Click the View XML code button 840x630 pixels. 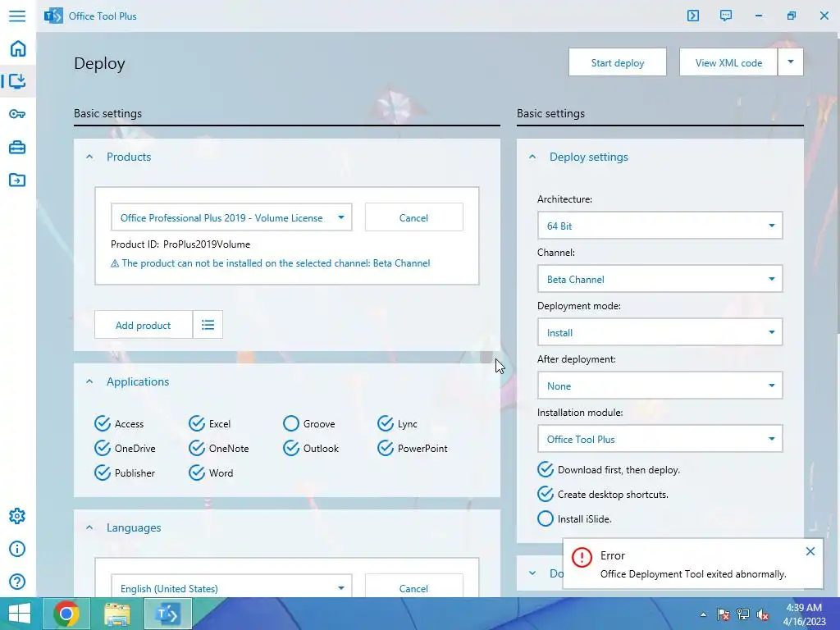[x=728, y=62]
